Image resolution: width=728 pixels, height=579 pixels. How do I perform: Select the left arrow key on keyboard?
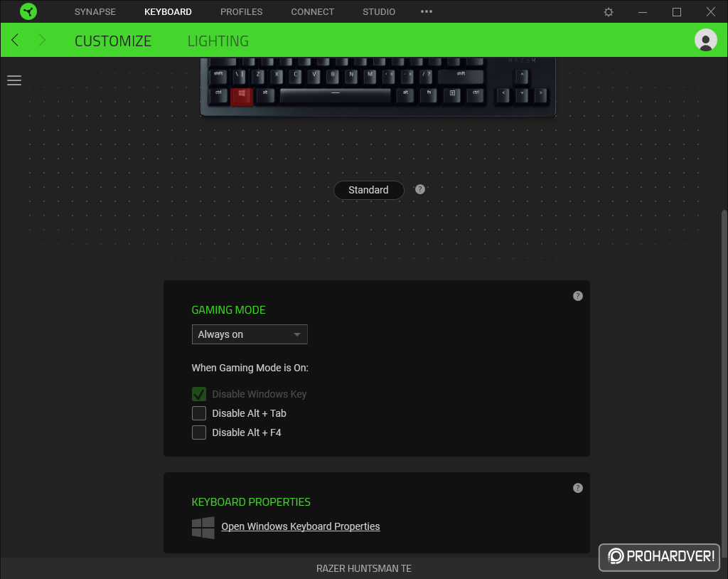[x=503, y=95]
